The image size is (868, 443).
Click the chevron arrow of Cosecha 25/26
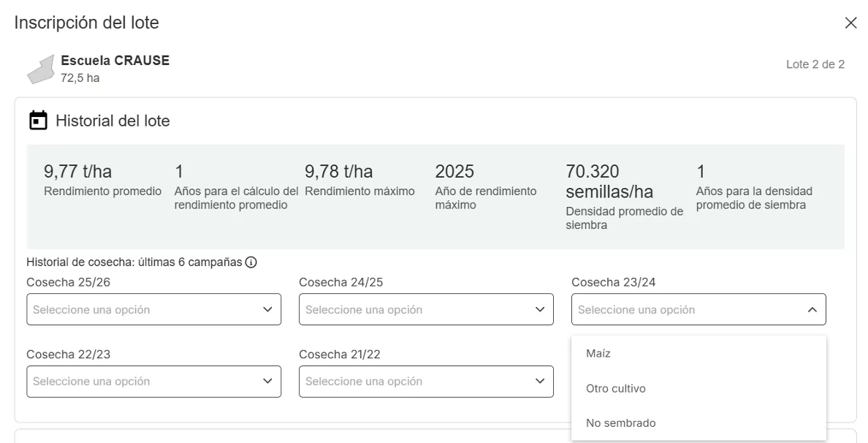[267, 309]
